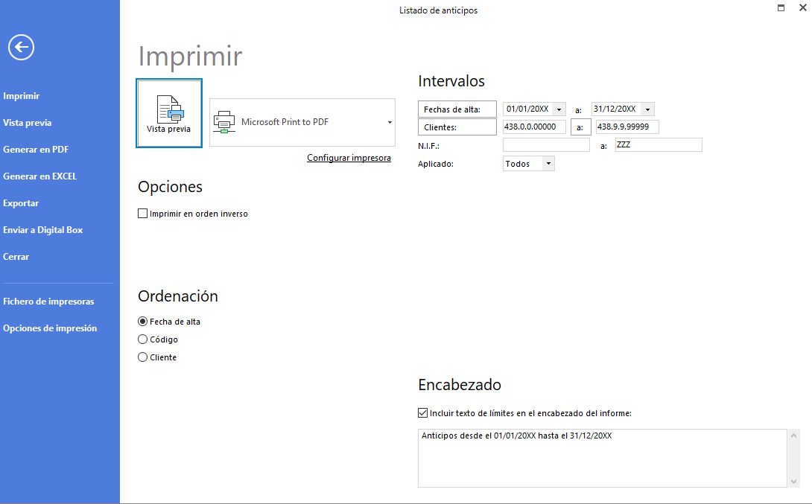This screenshot has height=504, width=812.
Task: Click the empty N.I.F. start field
Action: pos(546,145)
